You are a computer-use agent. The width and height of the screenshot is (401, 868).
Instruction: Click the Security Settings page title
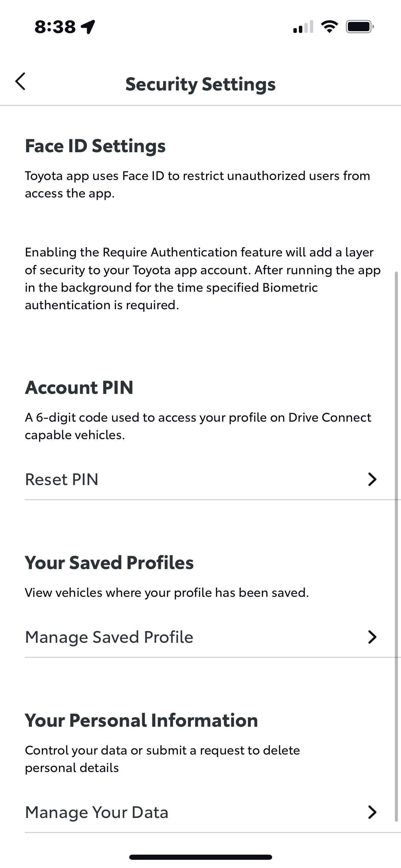200,84
